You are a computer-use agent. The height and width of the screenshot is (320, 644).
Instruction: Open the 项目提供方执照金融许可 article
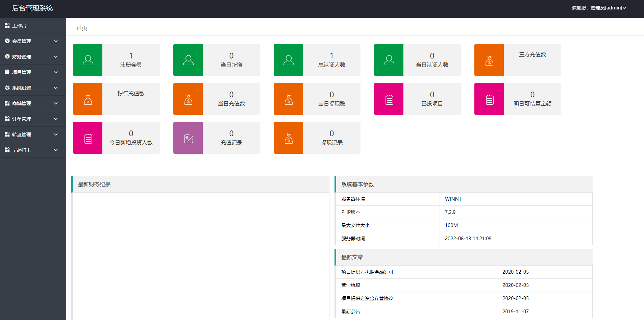[x=367, y=272]
